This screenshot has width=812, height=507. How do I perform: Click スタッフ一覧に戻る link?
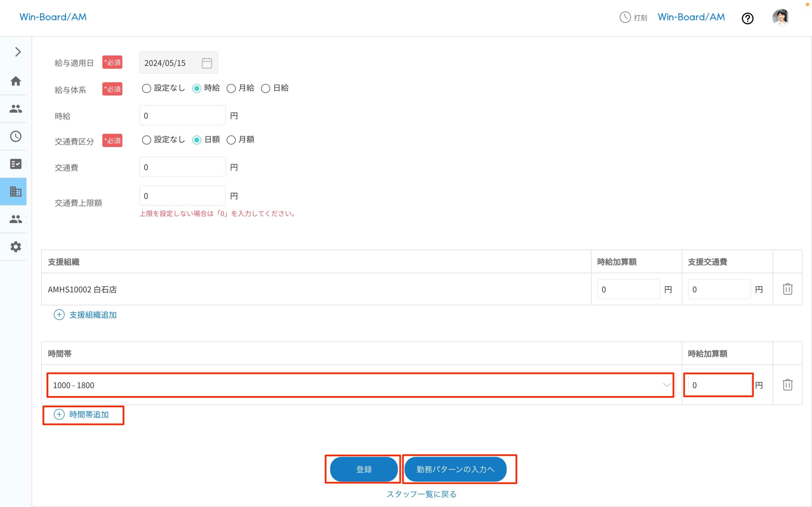point(422,494)
